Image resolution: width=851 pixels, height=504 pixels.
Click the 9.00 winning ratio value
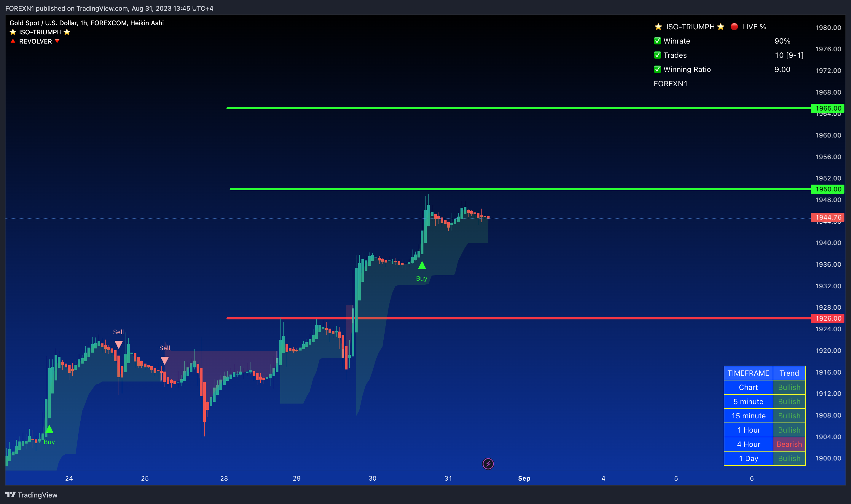coord(782,69)
